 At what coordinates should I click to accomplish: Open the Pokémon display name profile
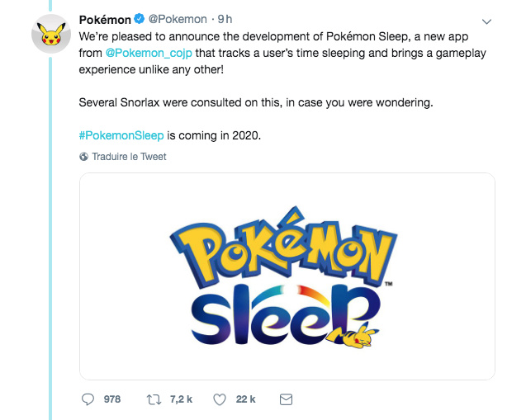[x=105, y=20]
